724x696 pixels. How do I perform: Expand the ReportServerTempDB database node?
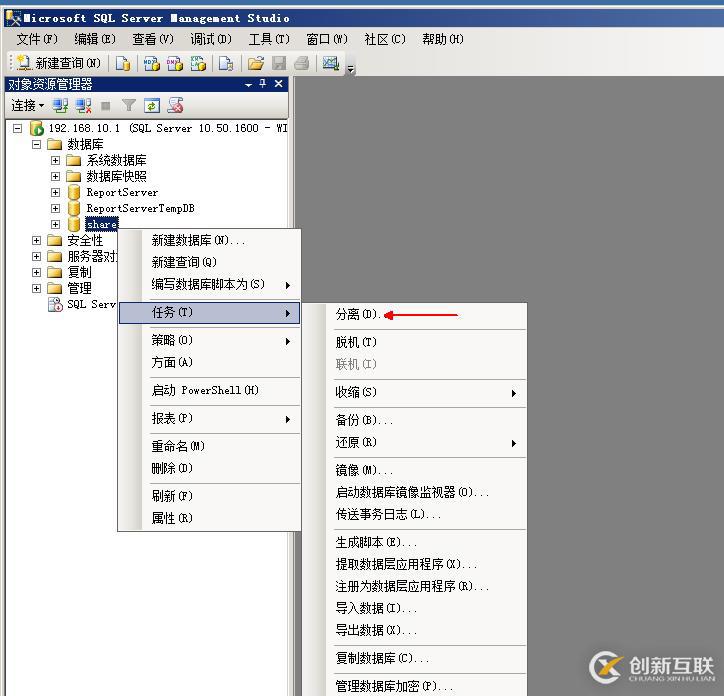[x=55, y=208]
